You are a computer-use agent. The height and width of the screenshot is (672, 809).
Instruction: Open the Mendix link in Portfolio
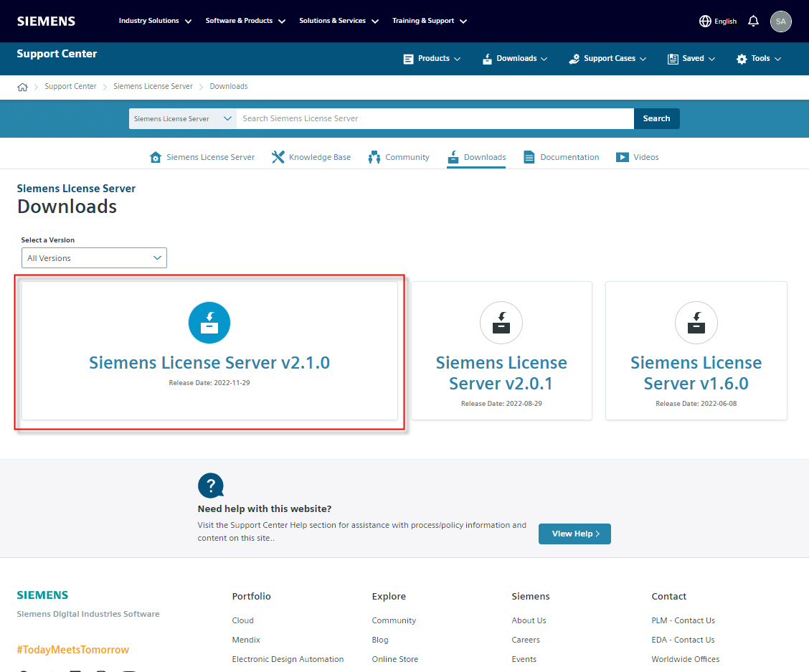[x=246, y=639]
